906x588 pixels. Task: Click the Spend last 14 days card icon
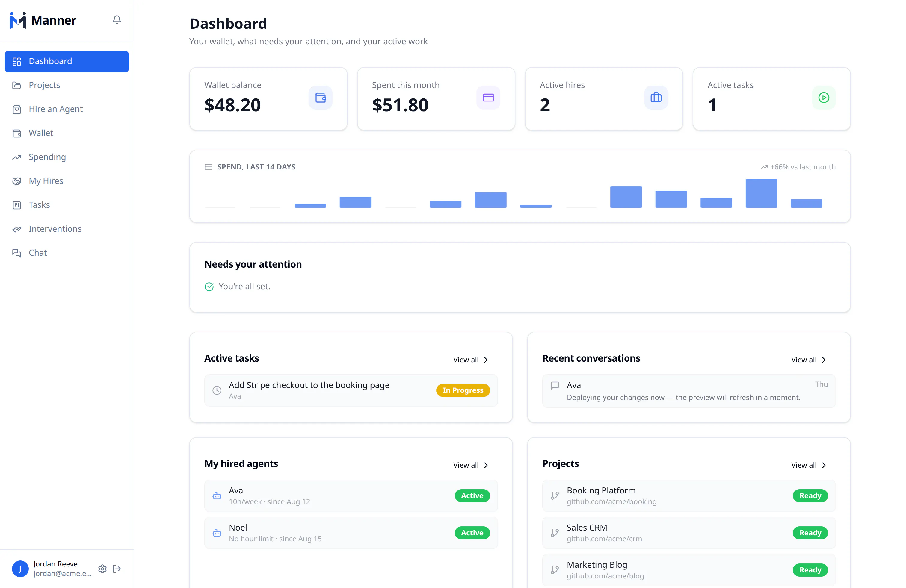tap(208, 167)
